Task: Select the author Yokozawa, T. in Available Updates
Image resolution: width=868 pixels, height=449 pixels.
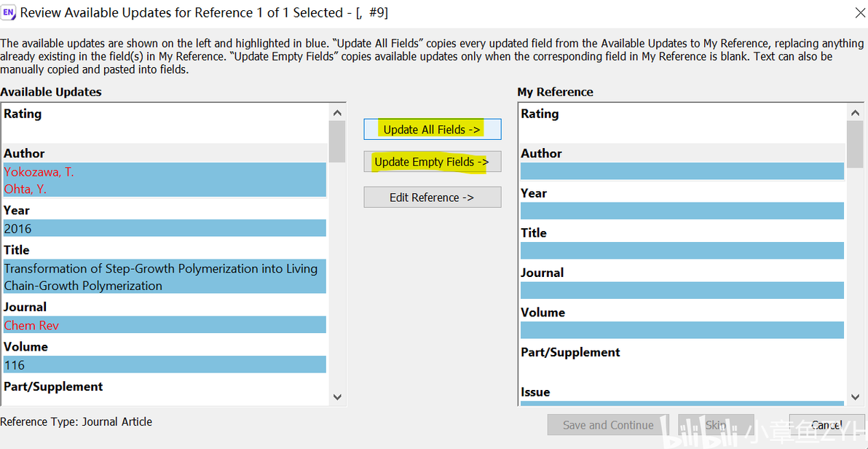Action: point(39,172)
